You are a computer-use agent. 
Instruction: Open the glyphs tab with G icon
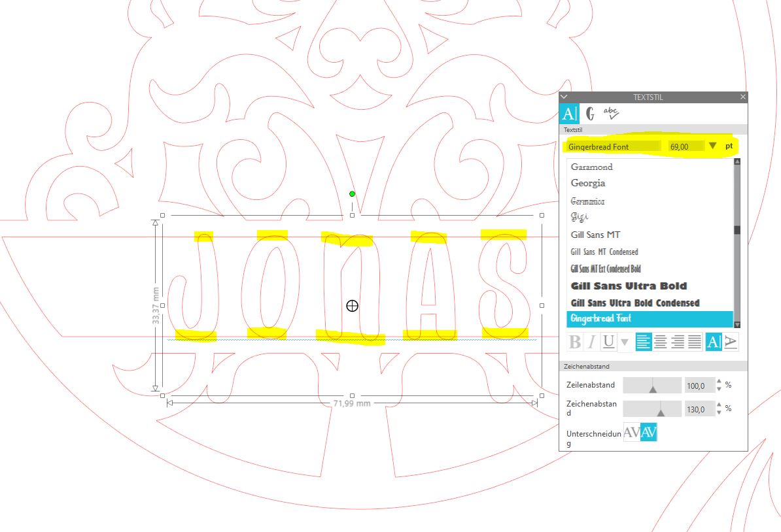point(591,114)
